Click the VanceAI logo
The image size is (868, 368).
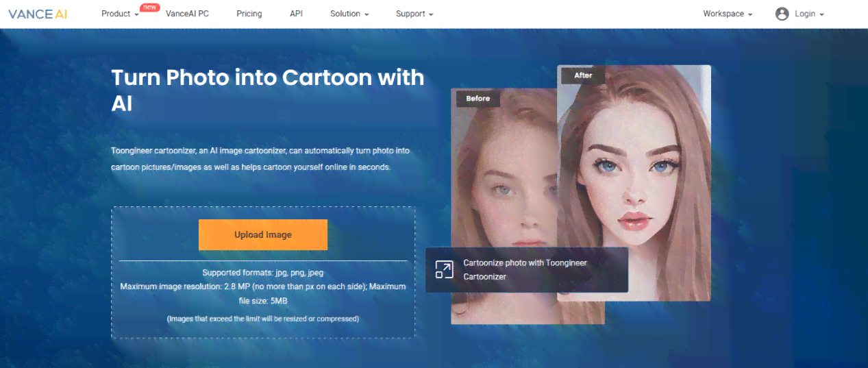tap(38, 14)
